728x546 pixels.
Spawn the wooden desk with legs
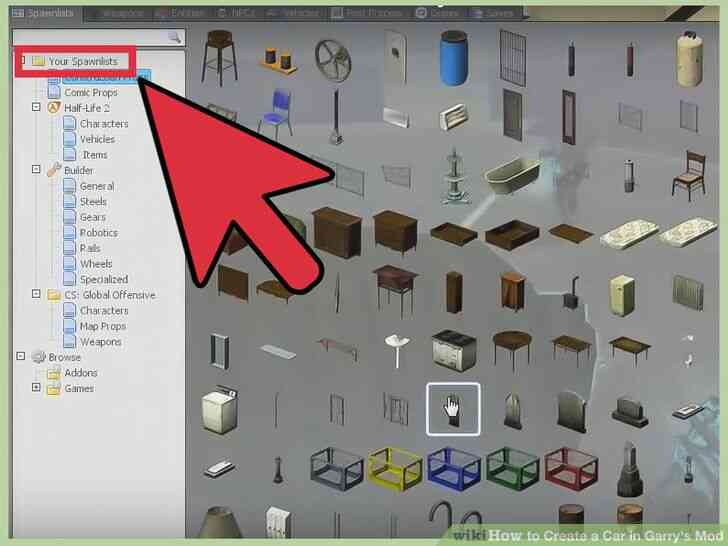coord(396,291)
